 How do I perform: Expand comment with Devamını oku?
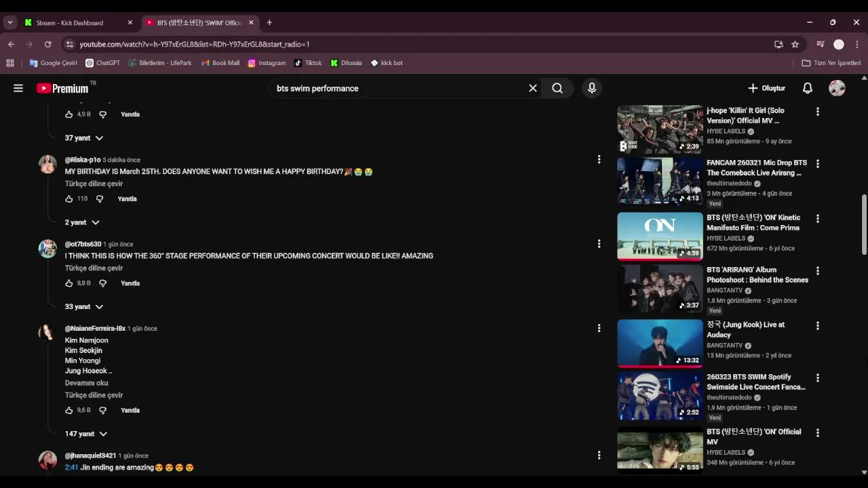pos(87,383)
